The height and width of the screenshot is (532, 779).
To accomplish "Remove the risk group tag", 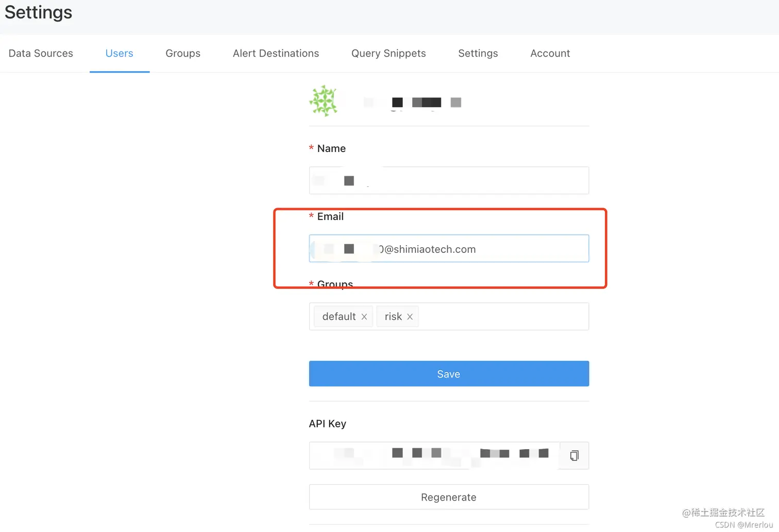I will 410,317.
